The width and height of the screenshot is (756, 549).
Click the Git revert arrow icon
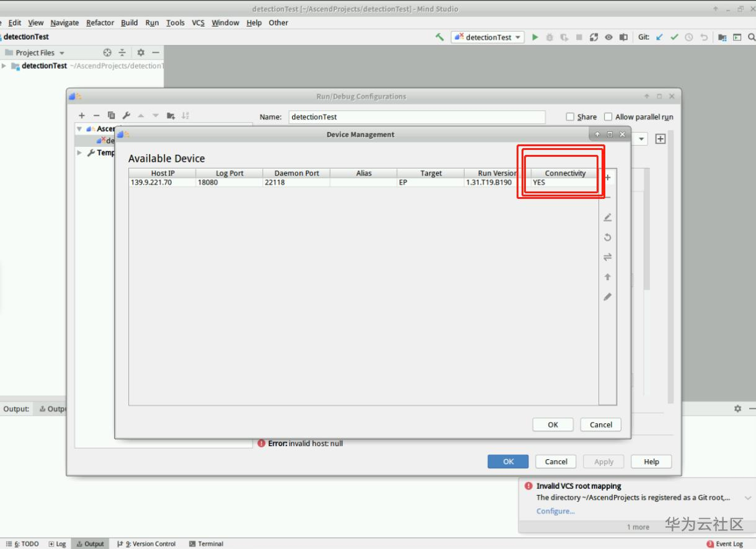coord(704,37)
